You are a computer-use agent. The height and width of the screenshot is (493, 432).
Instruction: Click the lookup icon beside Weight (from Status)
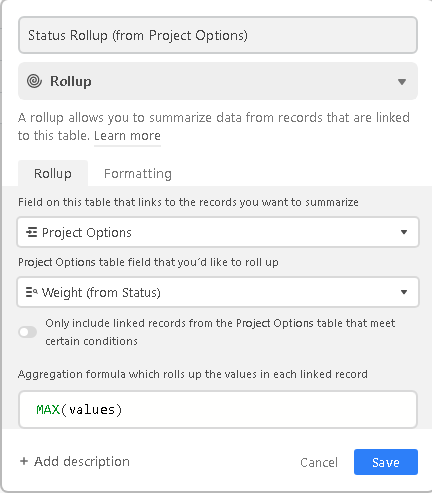click(32, 292)
